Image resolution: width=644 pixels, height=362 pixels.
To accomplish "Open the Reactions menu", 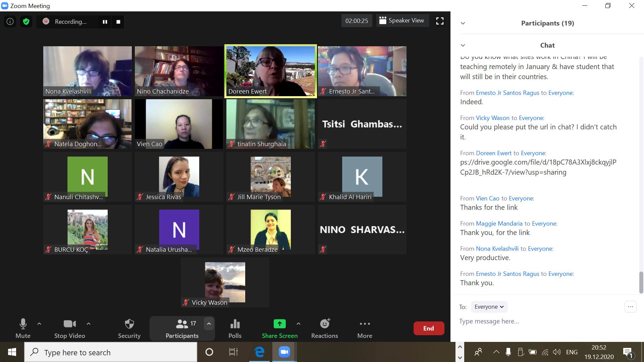I will tap(324, 328).
